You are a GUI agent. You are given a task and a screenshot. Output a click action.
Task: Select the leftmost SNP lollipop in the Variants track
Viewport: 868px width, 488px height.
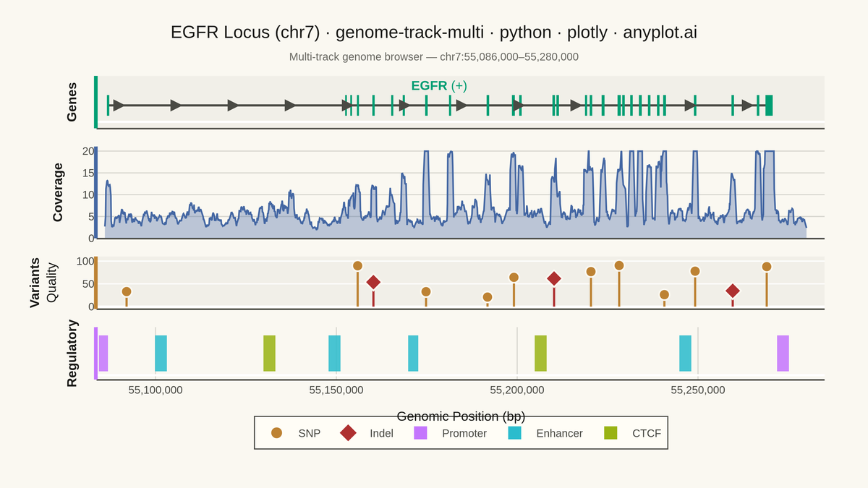pos(127,291)
